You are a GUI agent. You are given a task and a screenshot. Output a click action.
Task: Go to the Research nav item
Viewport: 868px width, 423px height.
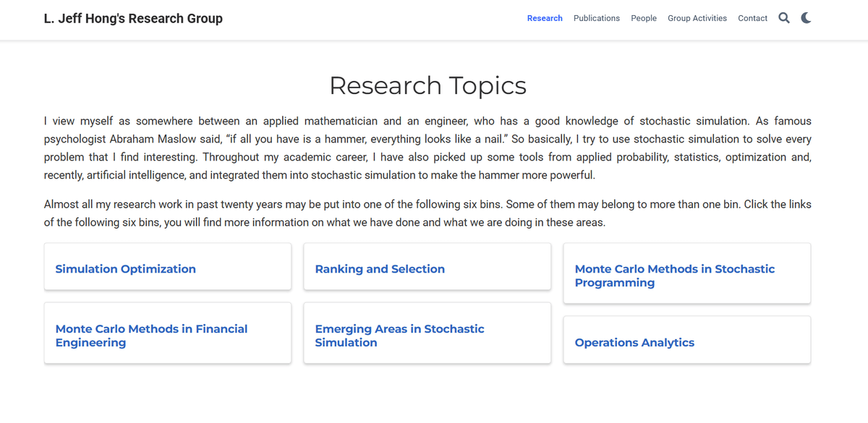tap(545, 18)
